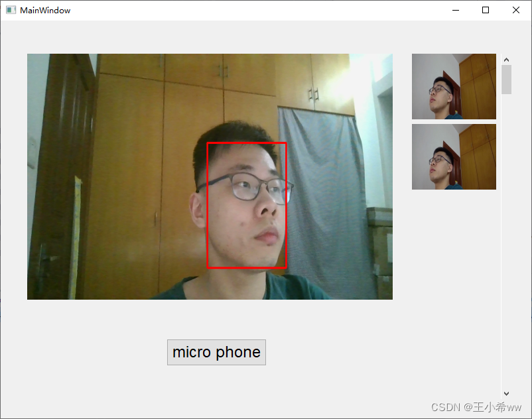Click the vertical scrollbar thumb
532x419 pixels.
click(x=507, y=80)
